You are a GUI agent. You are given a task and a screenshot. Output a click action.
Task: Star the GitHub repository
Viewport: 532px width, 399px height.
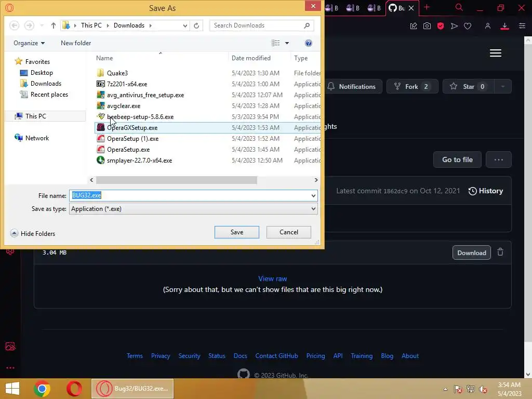tap(468, 87)
